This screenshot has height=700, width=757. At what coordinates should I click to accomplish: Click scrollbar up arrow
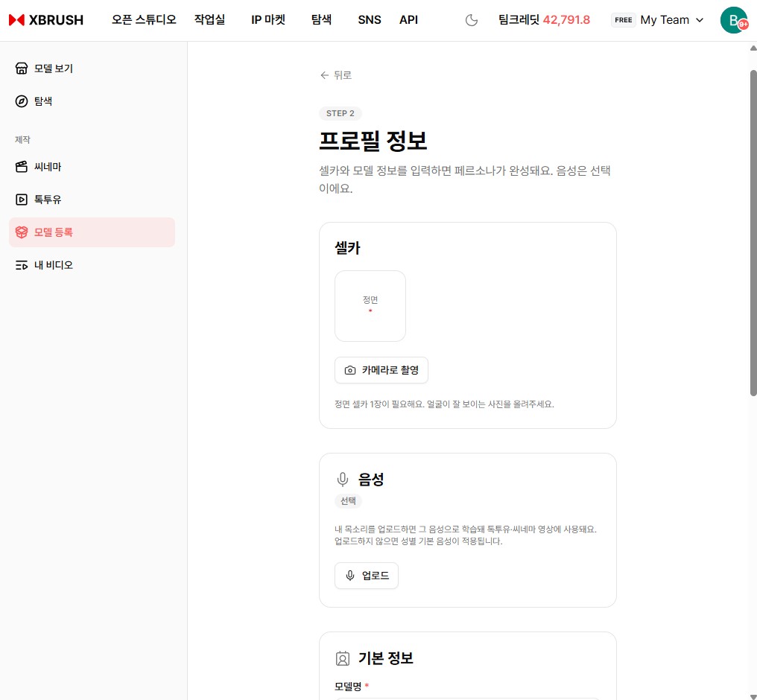[x=753, y=48]
